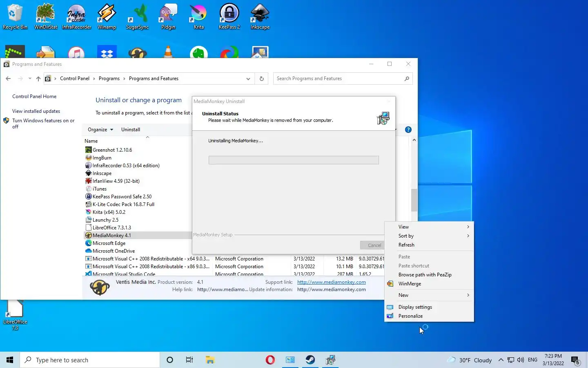Open Turn Windows features on or off
Viewport: 588px width, 368px height.
[x=43, y=123]
